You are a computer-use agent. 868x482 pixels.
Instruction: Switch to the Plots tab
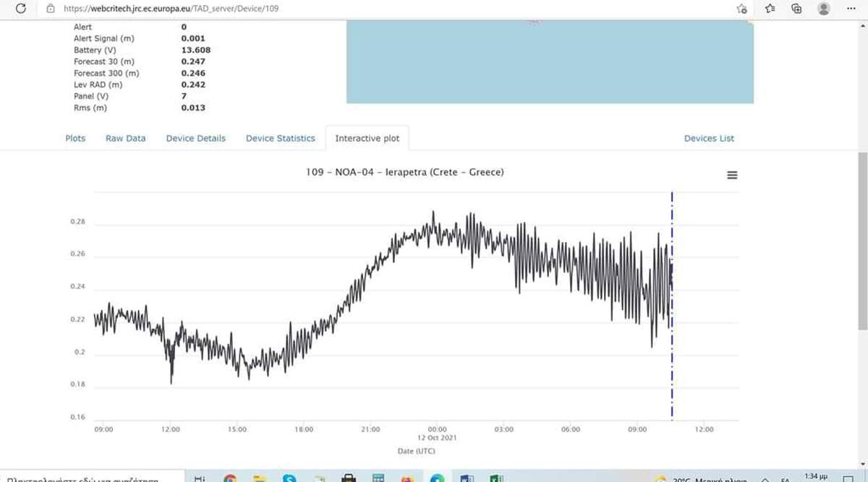pyautogui.click(x=75, y=138)
